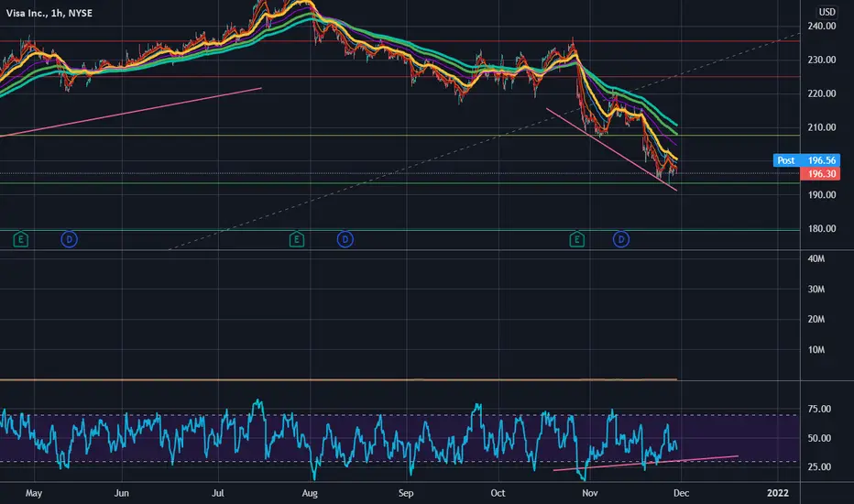The image size is (854, 504).
Task: Click the Aug label on time axis
Action: point(310,493)
